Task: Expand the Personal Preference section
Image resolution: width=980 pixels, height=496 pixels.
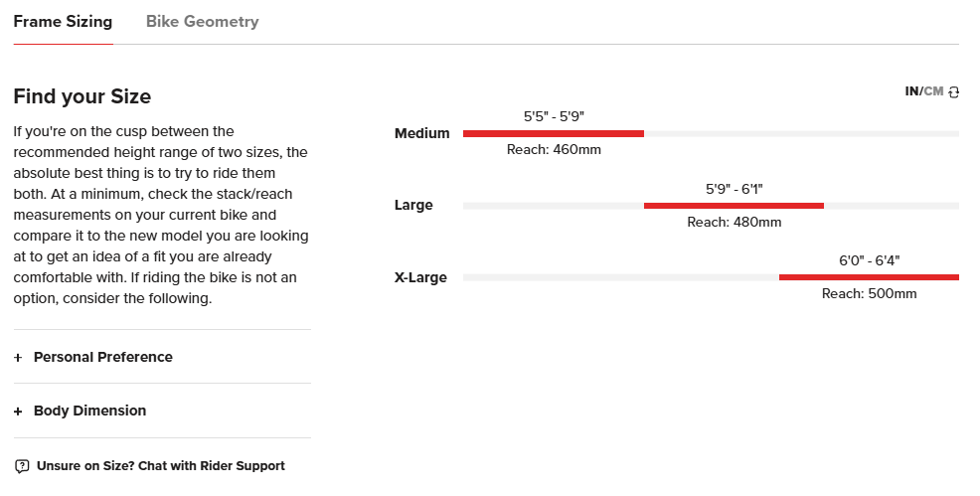Action: [x=102, y=357]
